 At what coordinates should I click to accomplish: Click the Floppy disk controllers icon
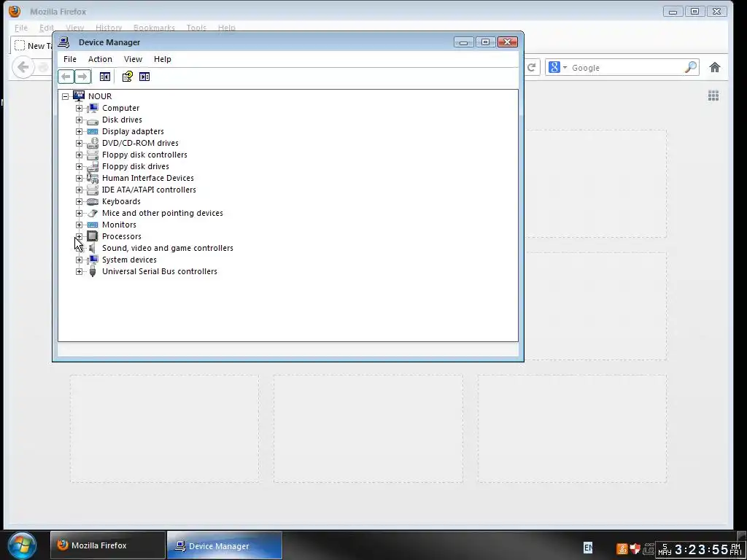(93, 155)
